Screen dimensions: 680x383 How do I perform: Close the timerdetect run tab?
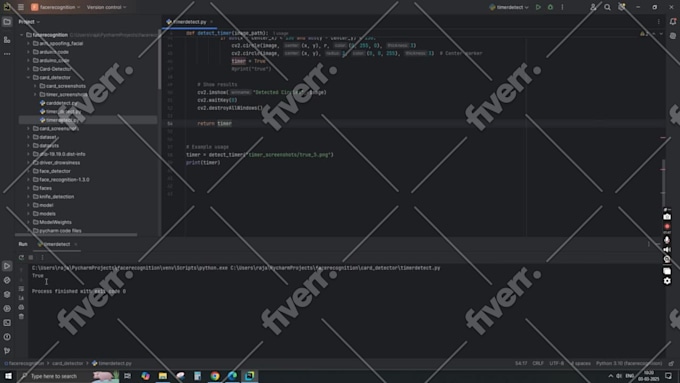(x=76, y=244)
